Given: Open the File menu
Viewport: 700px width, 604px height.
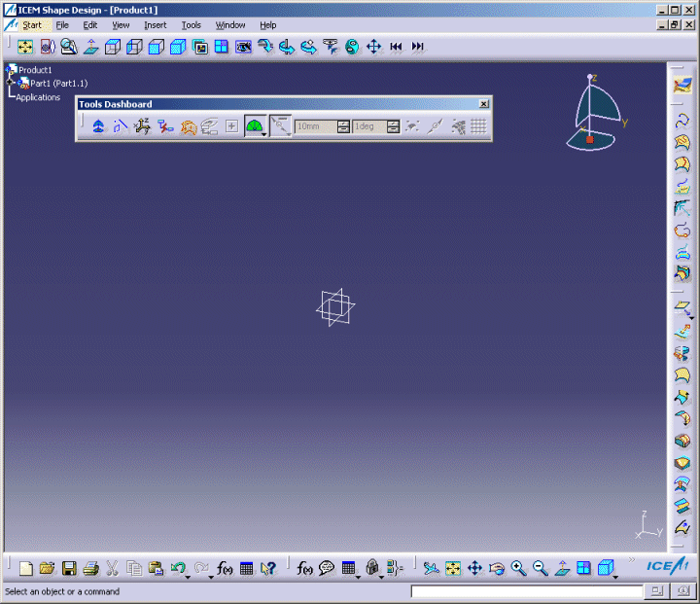Looking at the screenshot, I should [62, 25].
